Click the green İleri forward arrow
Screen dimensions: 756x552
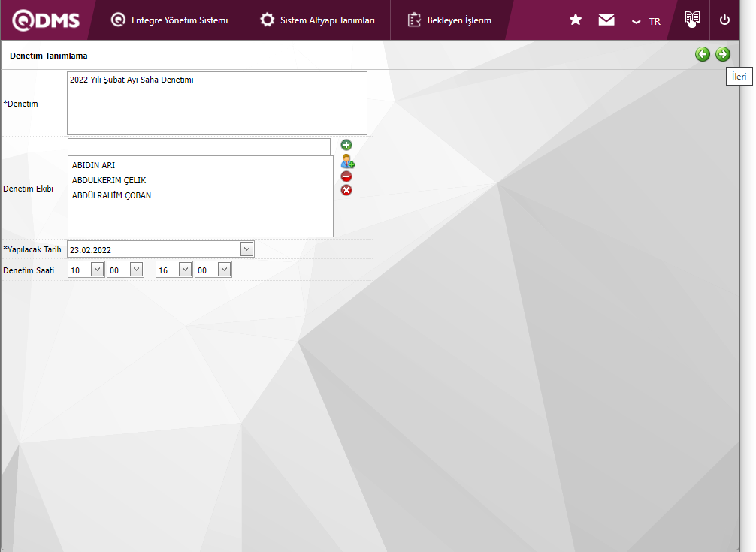723,54
